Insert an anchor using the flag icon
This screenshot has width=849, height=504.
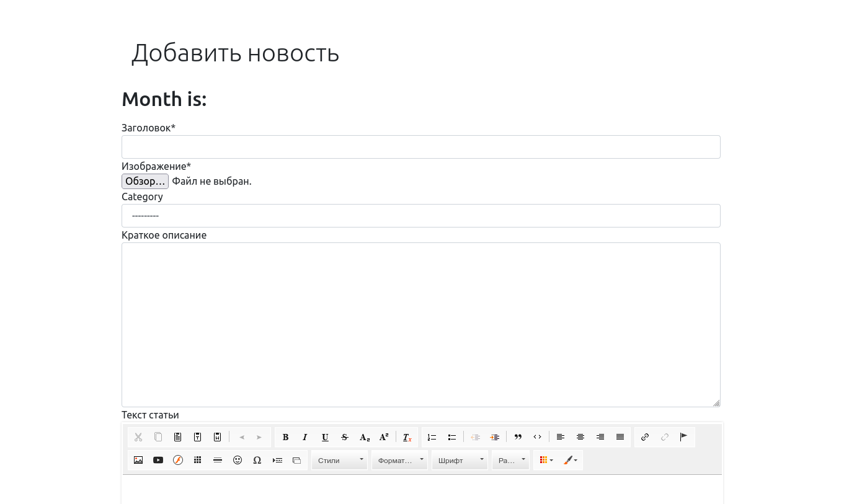(684, 437)
